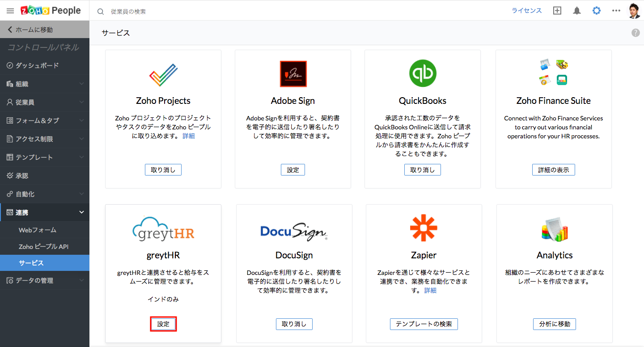The height and width of the screenshot is (347, 644).
Task: Click the 組織 sidebar icon
Action: point(10,84)
